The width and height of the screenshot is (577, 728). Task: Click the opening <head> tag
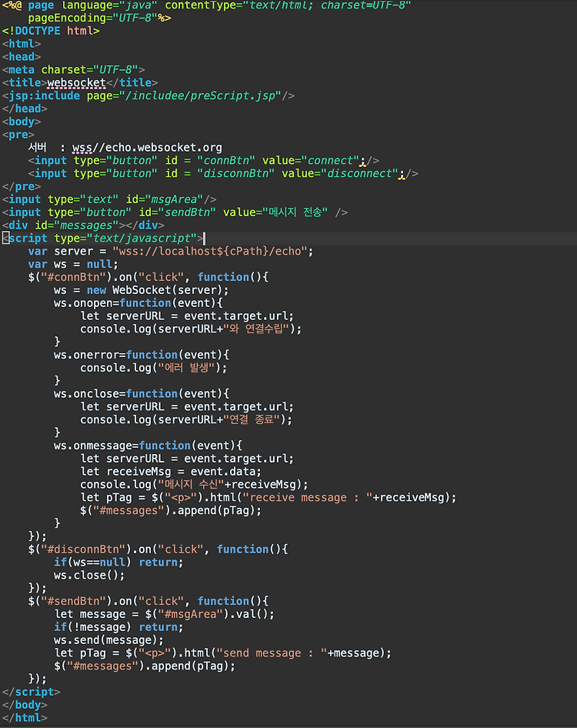point(22,57)
